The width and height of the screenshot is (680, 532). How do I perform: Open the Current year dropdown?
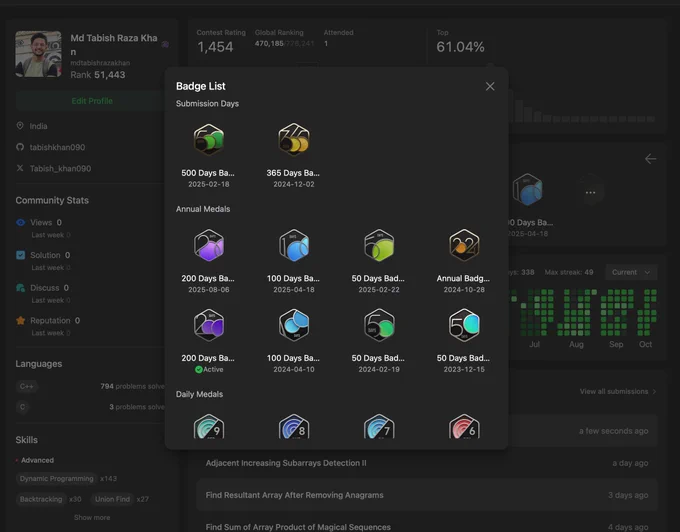tap(631, 272)
